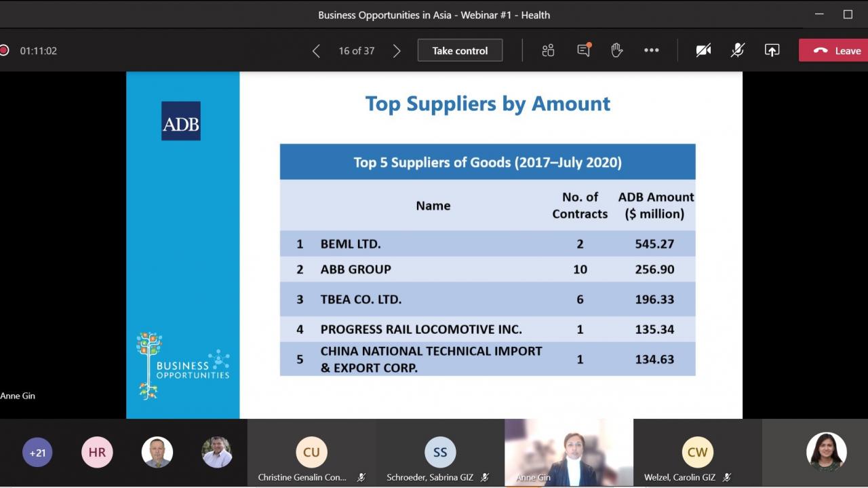Screen dimensions: 868x488
Task: Click the TBEA CO. LTD. row name
Action: tap(361, 299)
